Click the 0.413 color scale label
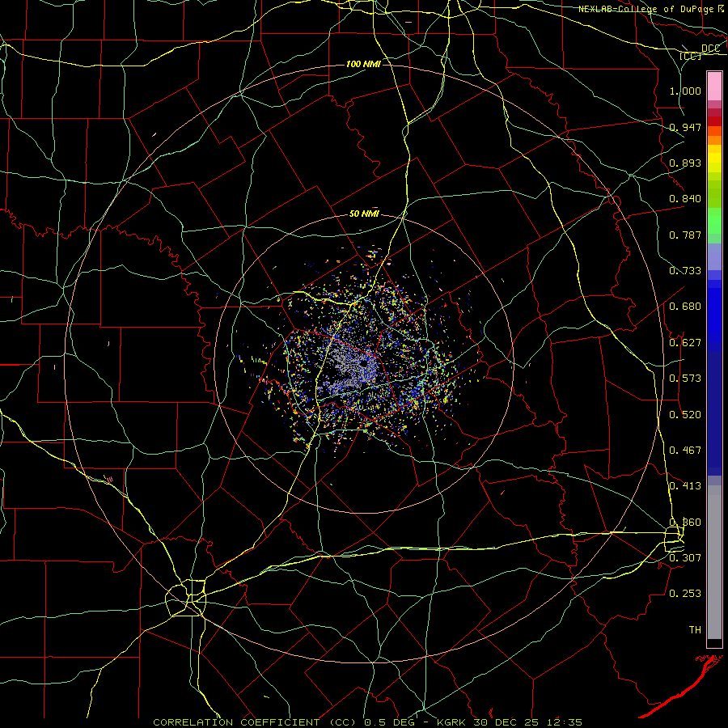The width and height of the screenshot is (728, 728). click(685, 486)
